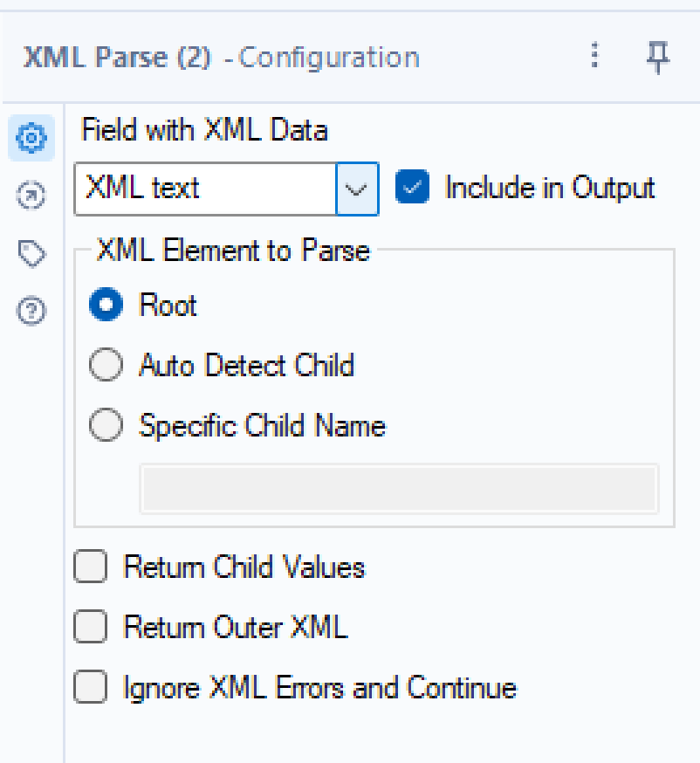Click the XML text combo box
Screen dimensions: 700x763
[x=205, y=189]
